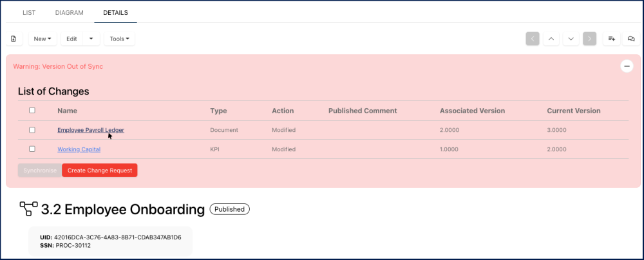Click the left arrow navigation button

(532, 39)
